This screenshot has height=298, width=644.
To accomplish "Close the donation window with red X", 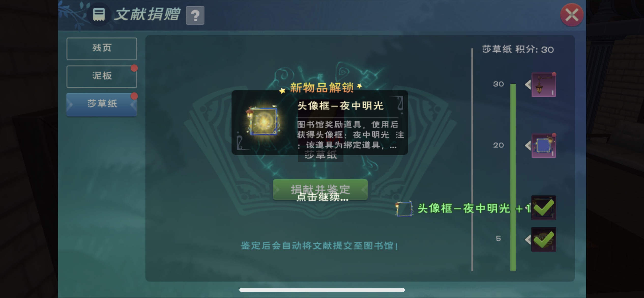I will (572, 15).
